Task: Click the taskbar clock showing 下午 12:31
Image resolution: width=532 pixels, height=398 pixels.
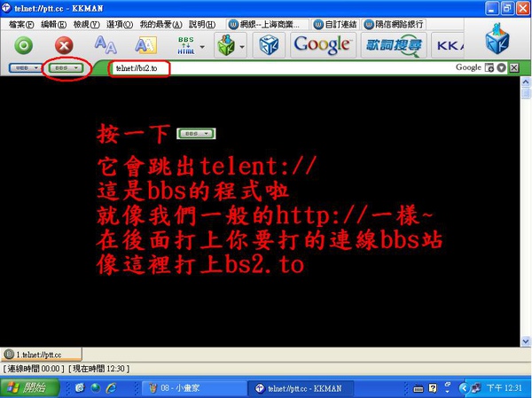Action: (x=504, y=388)
